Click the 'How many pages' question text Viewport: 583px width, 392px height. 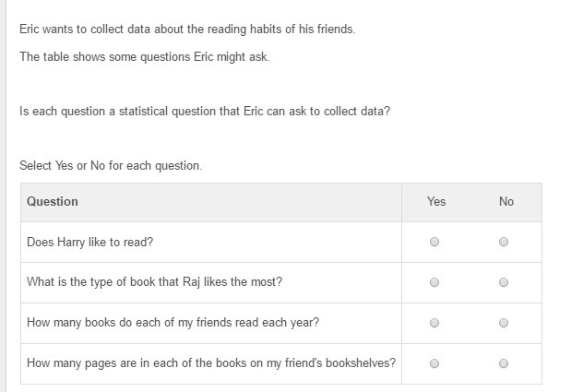(211, 363)
